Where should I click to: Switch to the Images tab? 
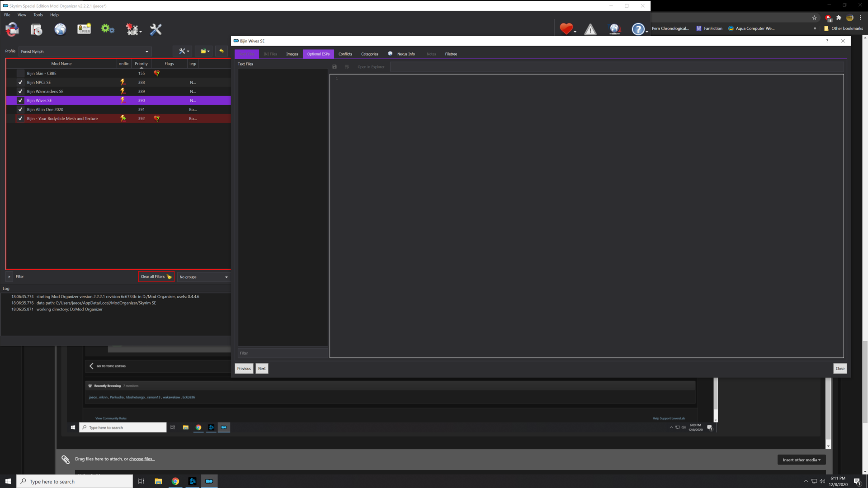[292, 54]
